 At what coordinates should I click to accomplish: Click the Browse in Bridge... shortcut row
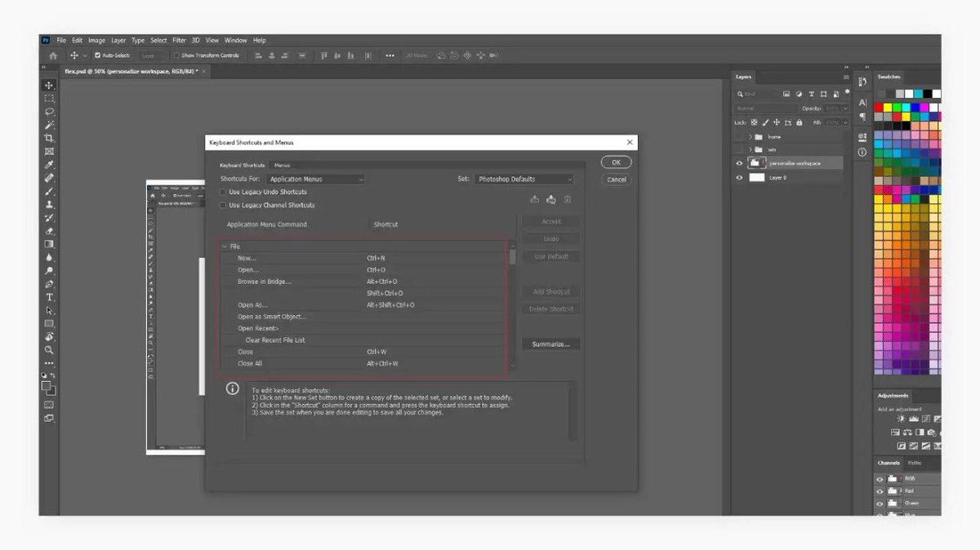point(364,282)
